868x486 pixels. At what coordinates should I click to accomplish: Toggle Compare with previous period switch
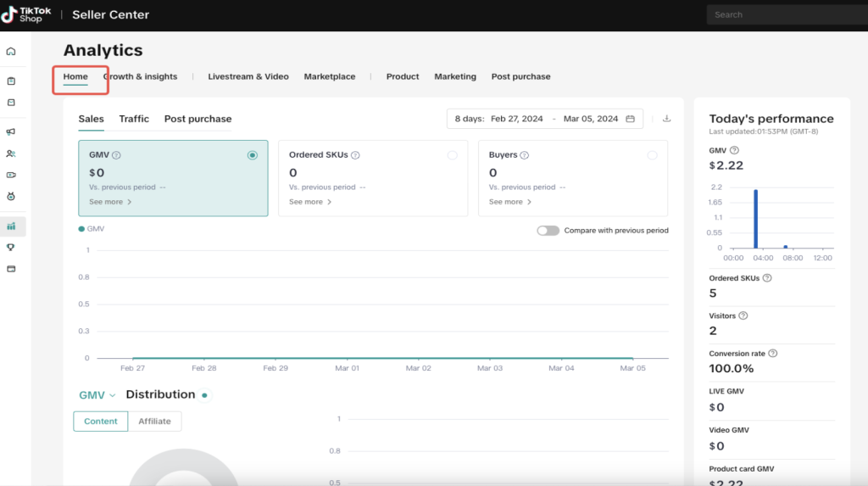[548, 231]
